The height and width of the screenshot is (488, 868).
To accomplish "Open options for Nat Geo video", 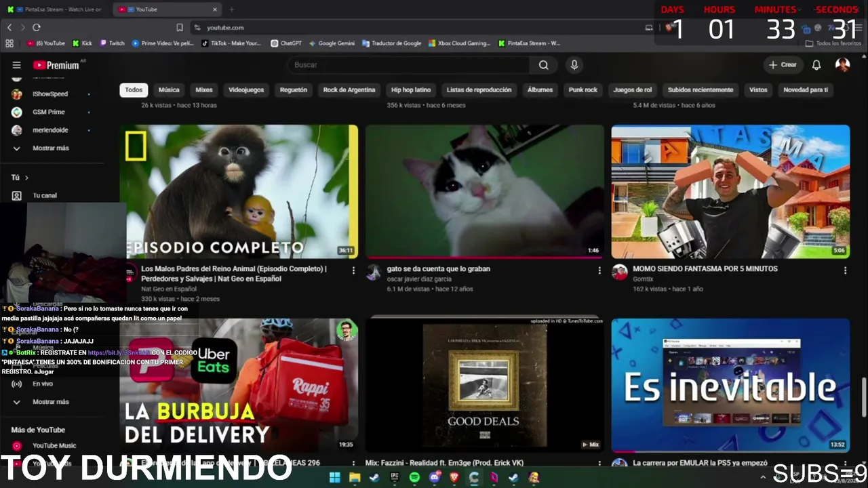I will [353, 270].
